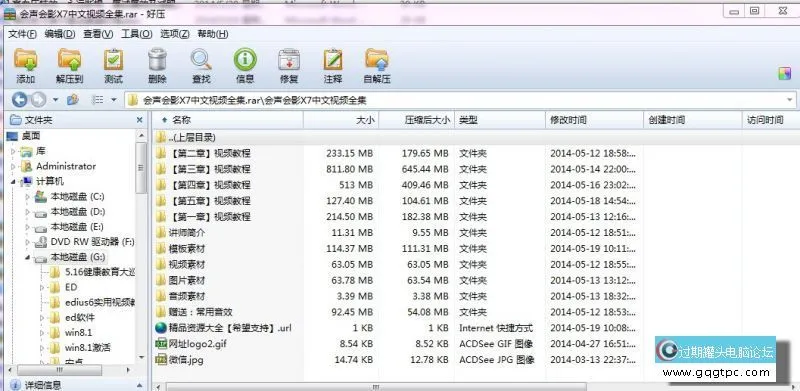Select the ..(上层目录) row

pyautogui.click(x=476, y=137)
